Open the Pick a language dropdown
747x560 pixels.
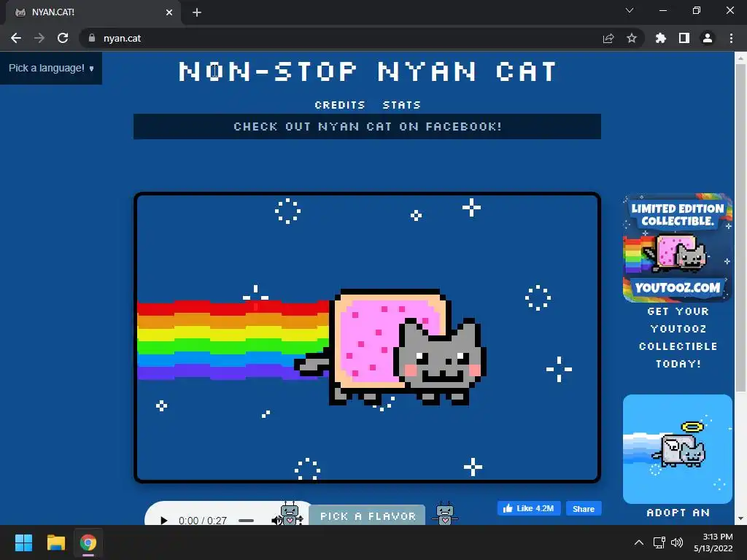point(51,68)
